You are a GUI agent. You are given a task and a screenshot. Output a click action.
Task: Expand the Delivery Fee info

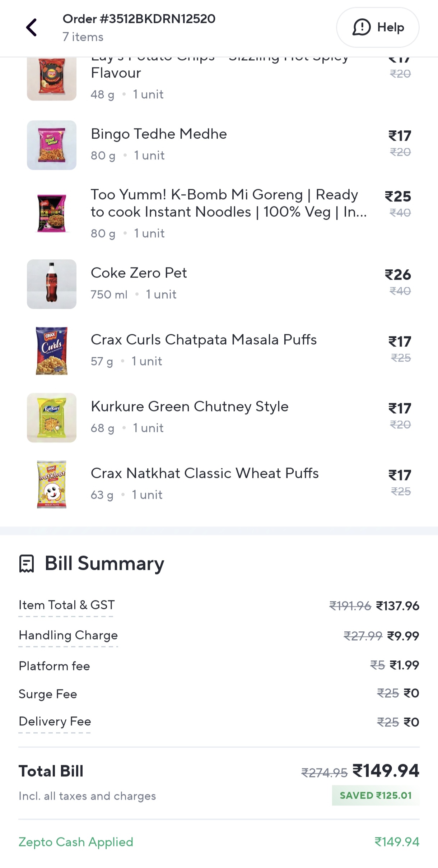click(x=55, y=721)
